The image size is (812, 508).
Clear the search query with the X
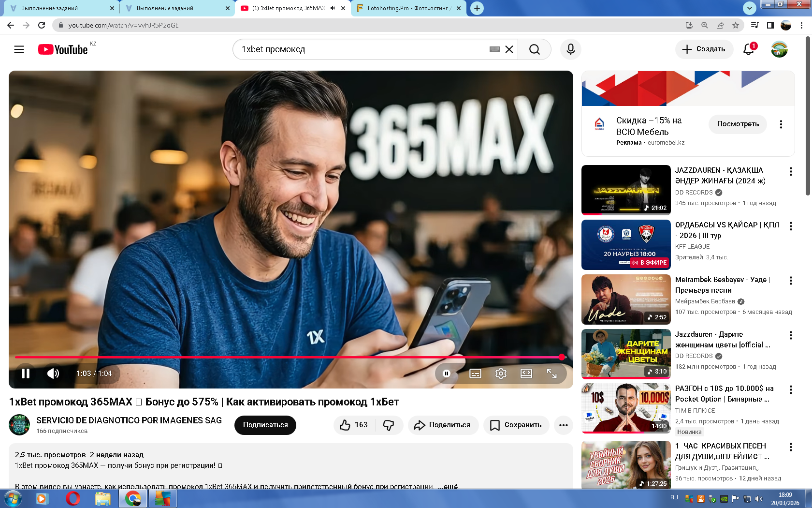(x=509, y=49)
